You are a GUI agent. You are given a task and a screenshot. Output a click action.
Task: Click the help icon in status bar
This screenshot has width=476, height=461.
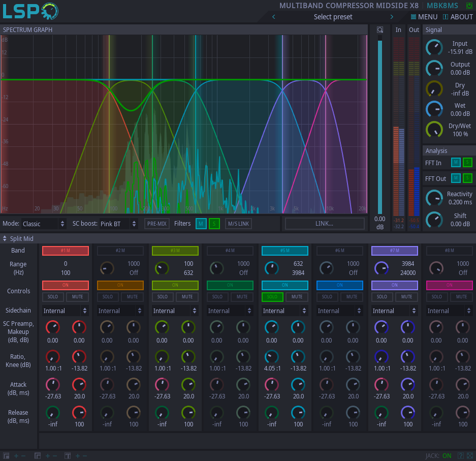(x=461, y=456)
